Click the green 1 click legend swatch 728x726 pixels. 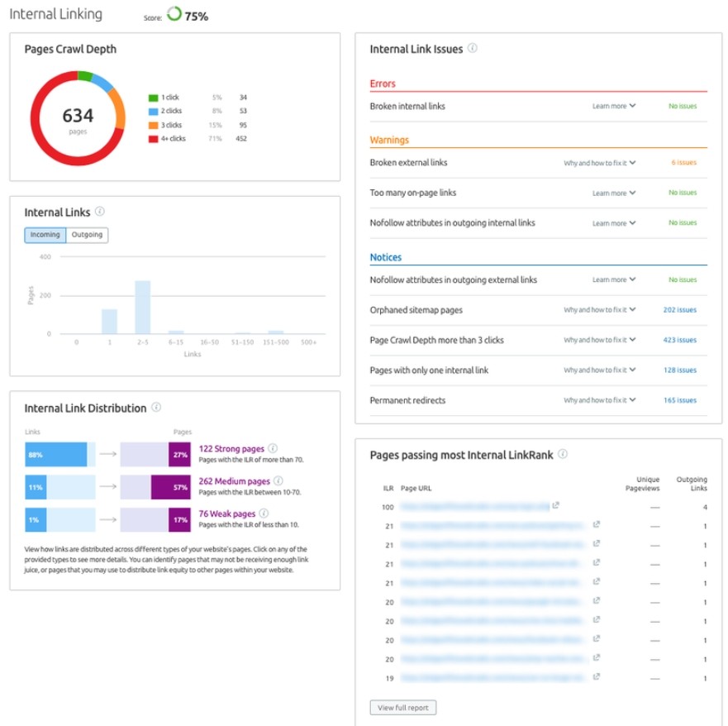153,98
